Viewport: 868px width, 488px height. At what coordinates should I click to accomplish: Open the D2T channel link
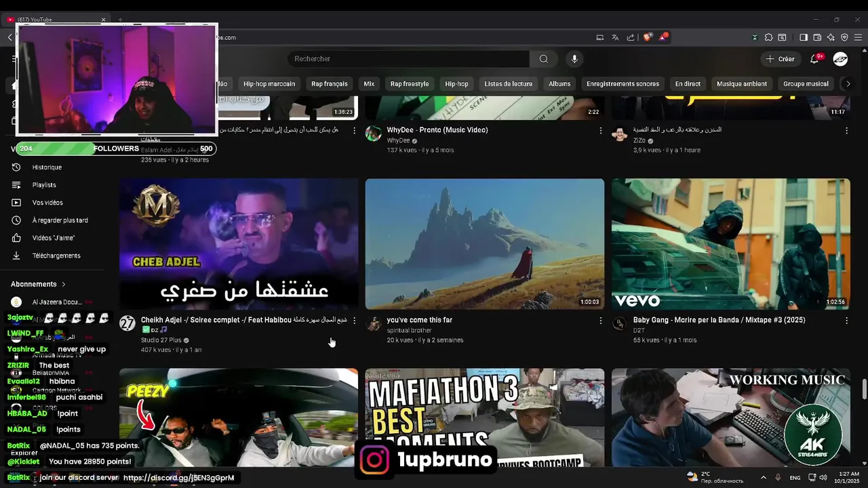point(639,331)
